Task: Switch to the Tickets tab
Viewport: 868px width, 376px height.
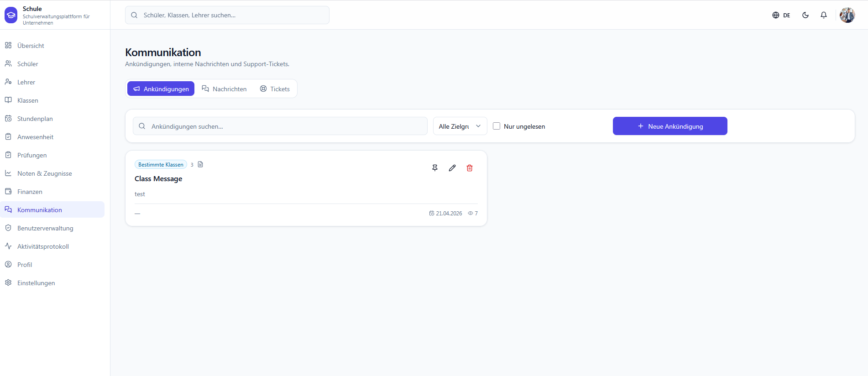Action: coord(275,89)
